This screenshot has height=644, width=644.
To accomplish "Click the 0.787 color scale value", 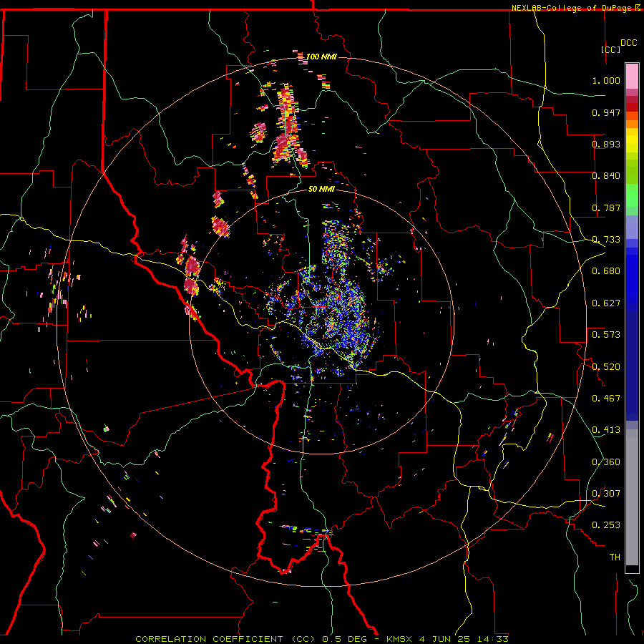I will pyautogui.click(x=606, y=208).
